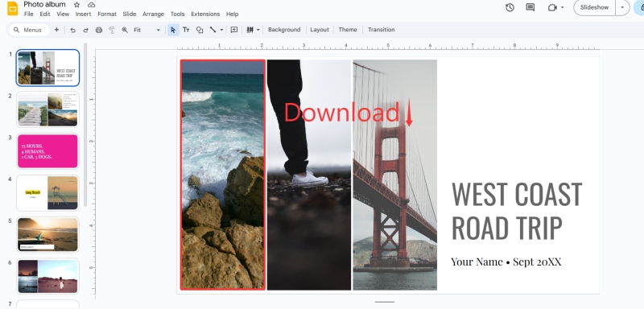Image resolution: width=644 pixels, height=309 pixels.
Task: Search the Menus field
Action: pyautogui.click(x=29, y=30)
